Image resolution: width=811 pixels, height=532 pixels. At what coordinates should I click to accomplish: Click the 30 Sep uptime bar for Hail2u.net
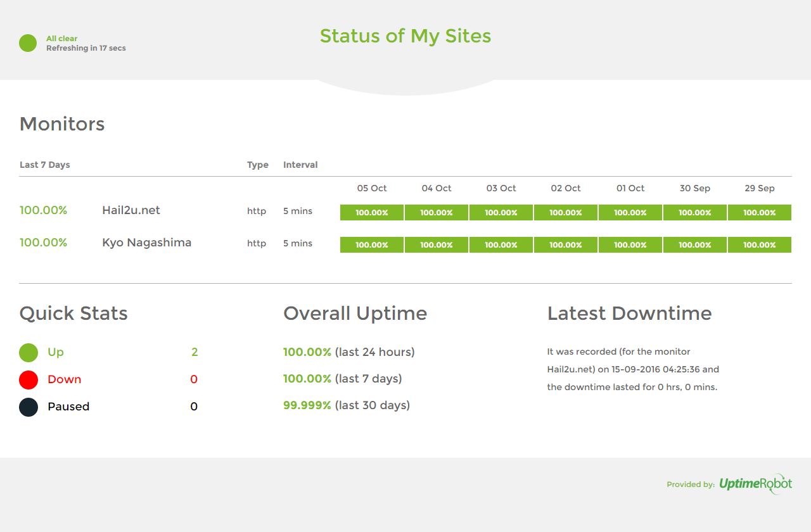click(x=694, y=212)
